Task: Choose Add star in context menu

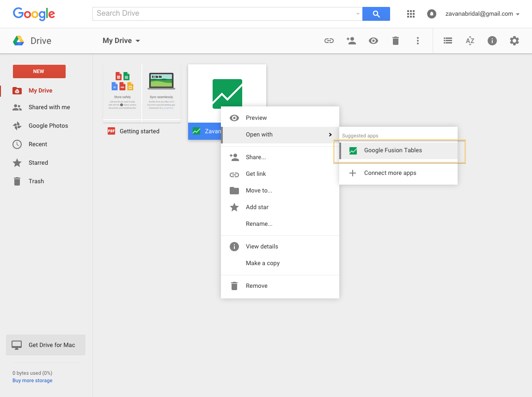Action: [280, 207]
